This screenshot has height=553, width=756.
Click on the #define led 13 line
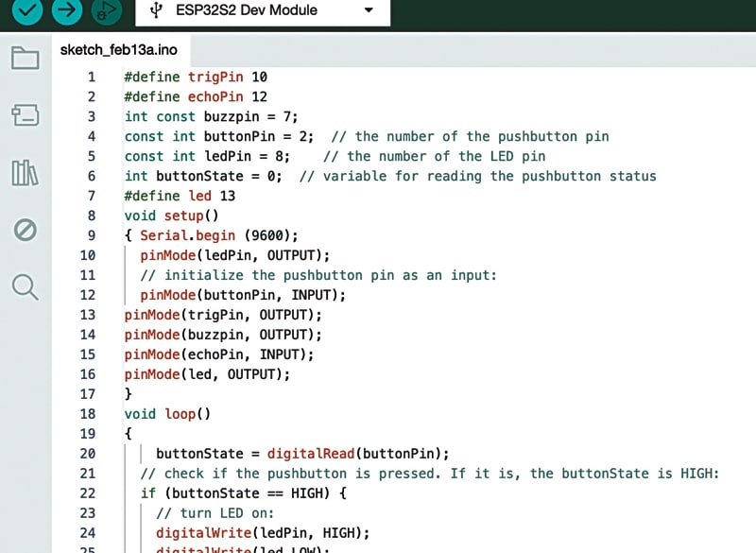point(180,196)
